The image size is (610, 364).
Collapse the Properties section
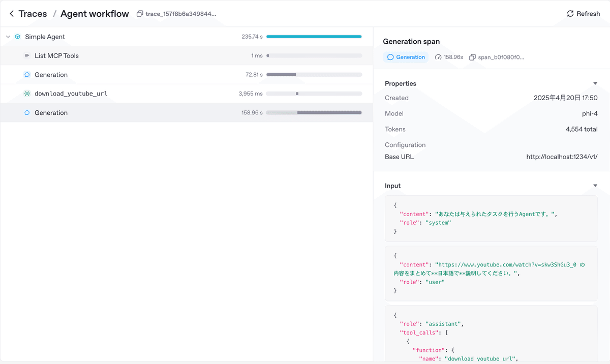tap(595, 83)
